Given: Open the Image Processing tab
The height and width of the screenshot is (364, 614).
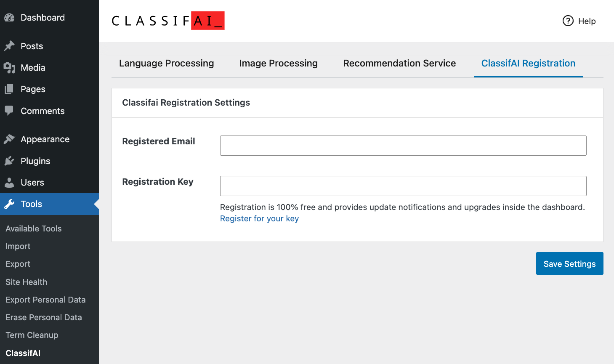Looking at the screenshot, I should [x=278, y=63].
